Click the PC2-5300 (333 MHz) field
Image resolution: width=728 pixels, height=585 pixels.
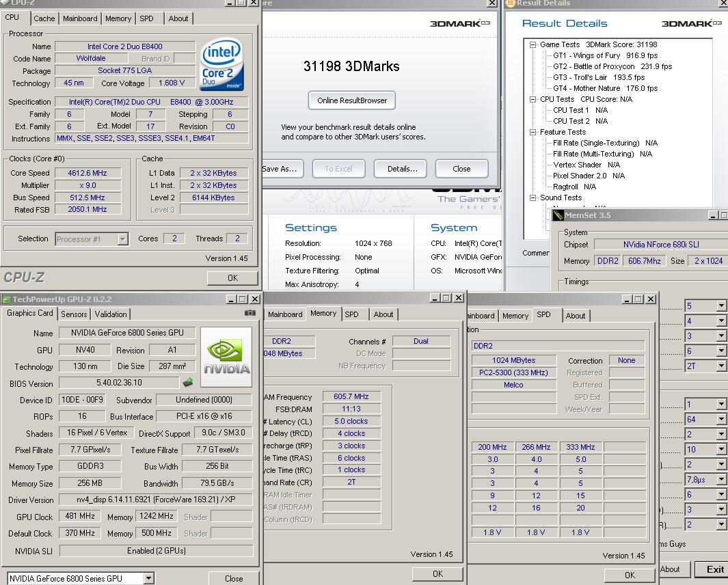click(513, 372)
